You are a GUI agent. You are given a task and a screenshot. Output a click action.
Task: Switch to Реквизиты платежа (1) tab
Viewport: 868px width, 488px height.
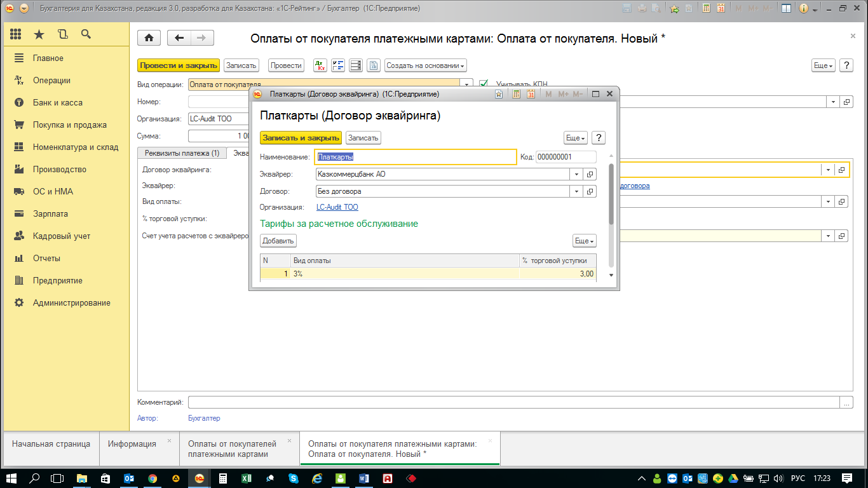[182, 153]
